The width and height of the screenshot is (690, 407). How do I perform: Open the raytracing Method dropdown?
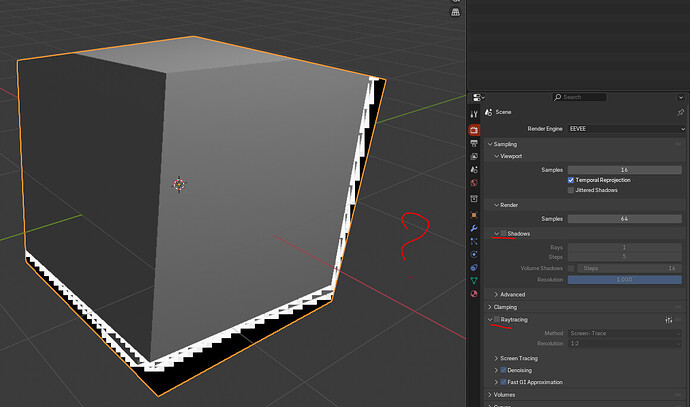point(625,334)
